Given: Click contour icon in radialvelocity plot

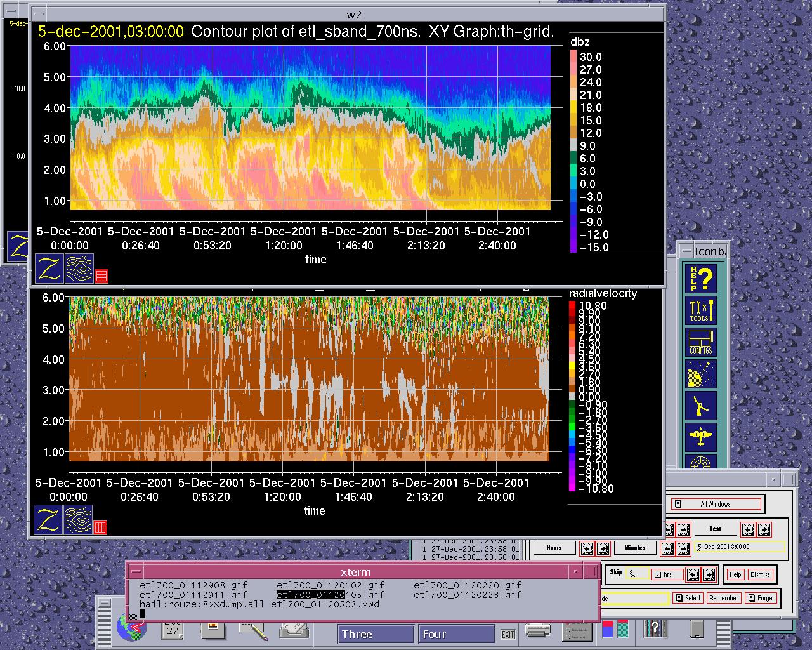Looking at the screenshot, I should point(79,519).
